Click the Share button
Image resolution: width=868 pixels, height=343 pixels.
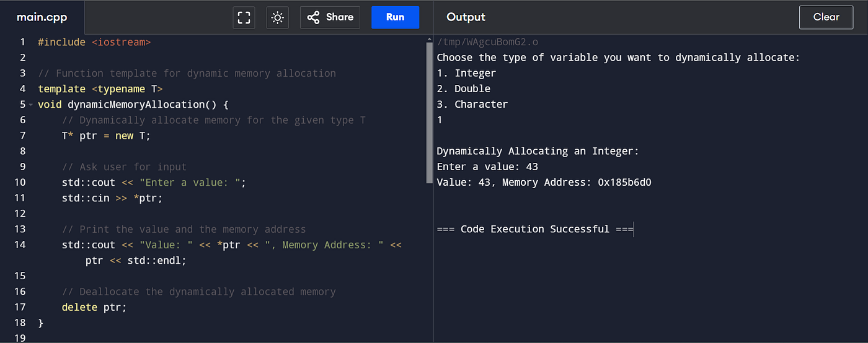[x=330, y=17]
